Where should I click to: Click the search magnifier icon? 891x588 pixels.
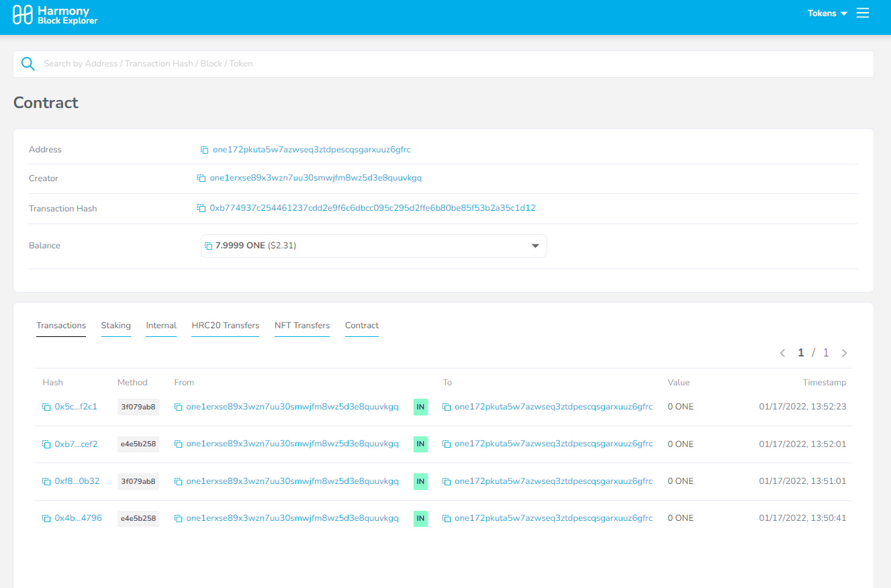28,64
